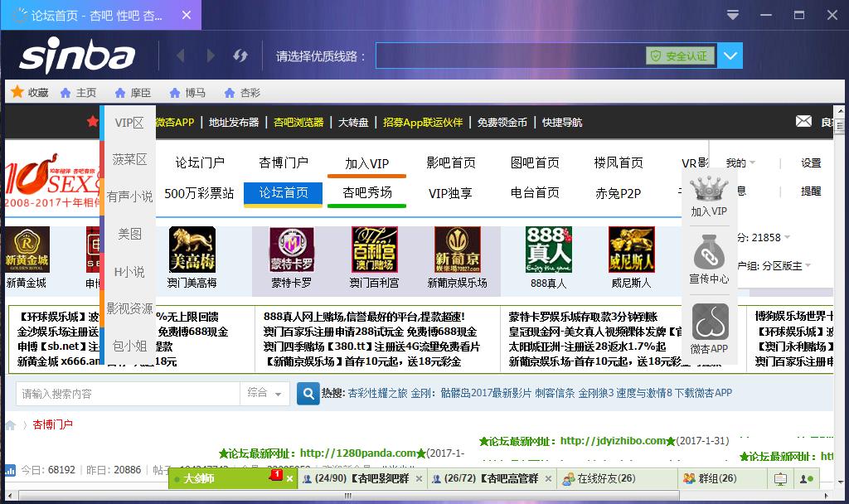Click the magnifier search button
This screenshot has width=849, height=504.
click(308, 393)
